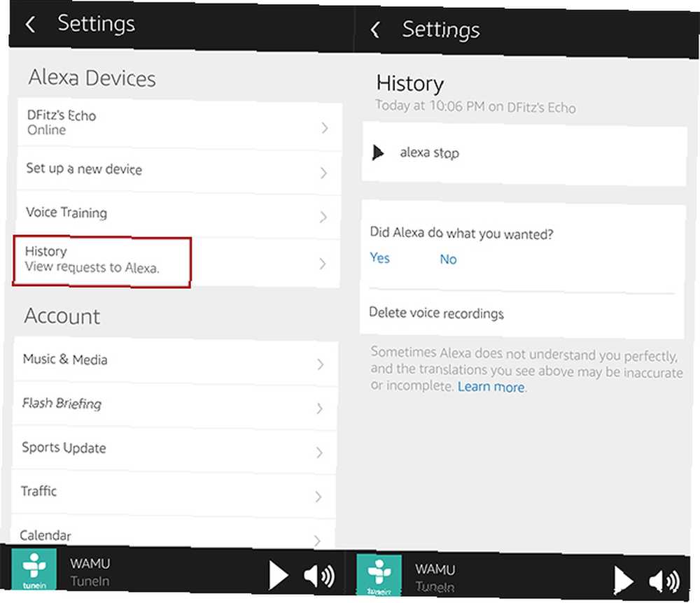The width and height of the screenshot is (700, 603).
Task: Tap timestamp 'Today at 10:06 PM on DFitz's Echo'
Action: click(x=475, y=106)
